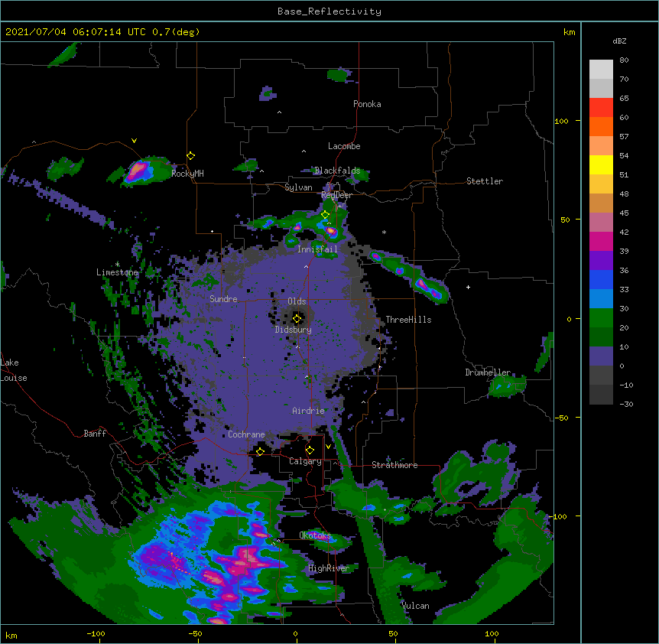Click the radar site diamond between Olds and Didsbury
659x644 pixels.
(x=297, y=319)
